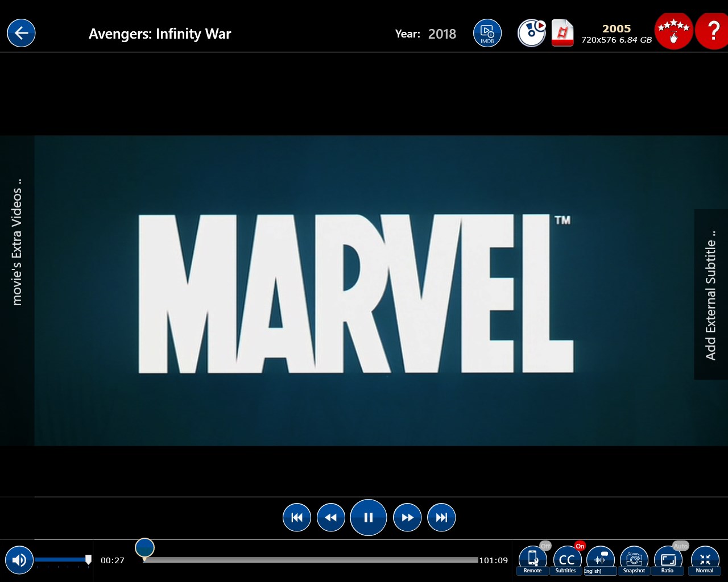Image resolution: width=728 pixels, height=582 pixels.
Task: Click the red Help question mark icon
Action: (713, 31)
